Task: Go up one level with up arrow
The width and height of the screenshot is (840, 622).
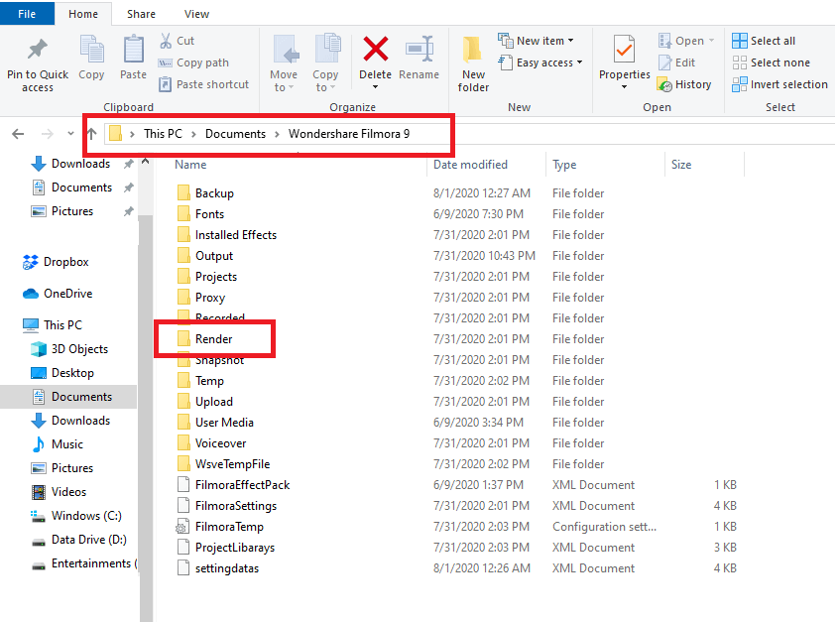Action: (x=91, y=133)
